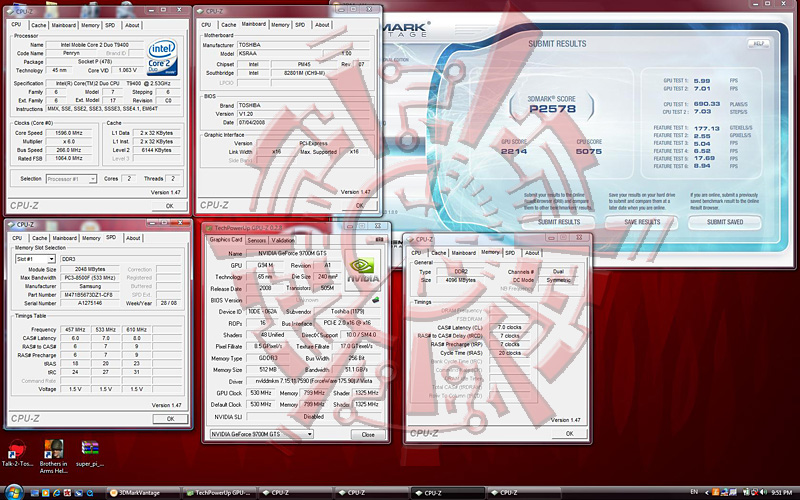Viewport: 800px width, 500px height.
Task: Switch to the 3DMarkVantage taskbar button
Action: point(143,493)
